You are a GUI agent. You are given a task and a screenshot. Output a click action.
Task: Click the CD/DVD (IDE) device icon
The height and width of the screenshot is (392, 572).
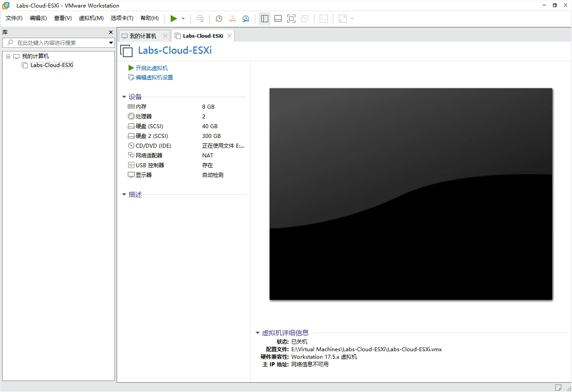point(131,146)
